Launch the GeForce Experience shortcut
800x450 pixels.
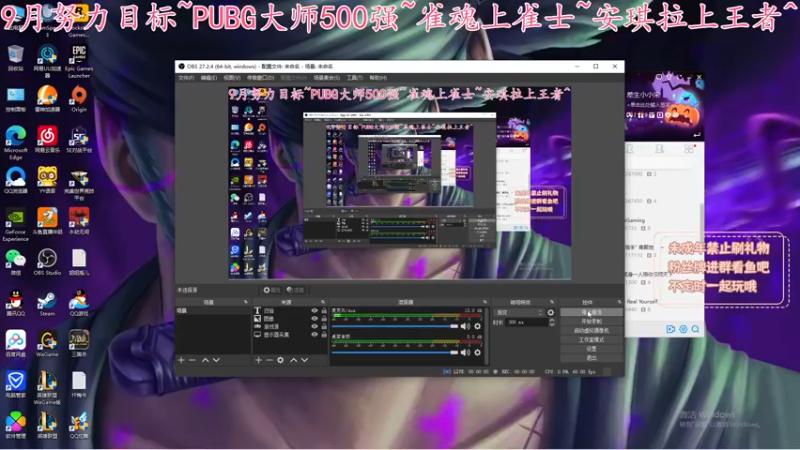[x=15, y=224]
